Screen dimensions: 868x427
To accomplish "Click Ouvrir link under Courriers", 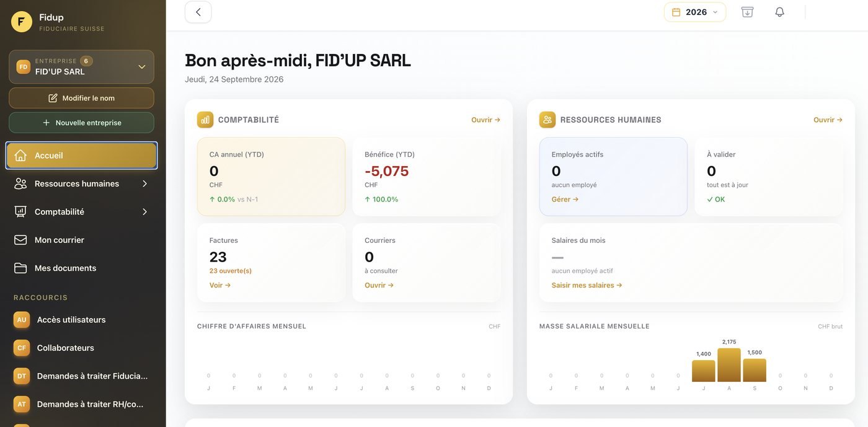I will coord(379,286).
